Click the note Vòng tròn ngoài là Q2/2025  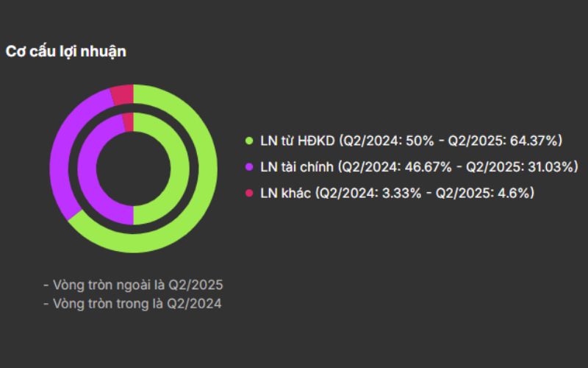point(133,284)
